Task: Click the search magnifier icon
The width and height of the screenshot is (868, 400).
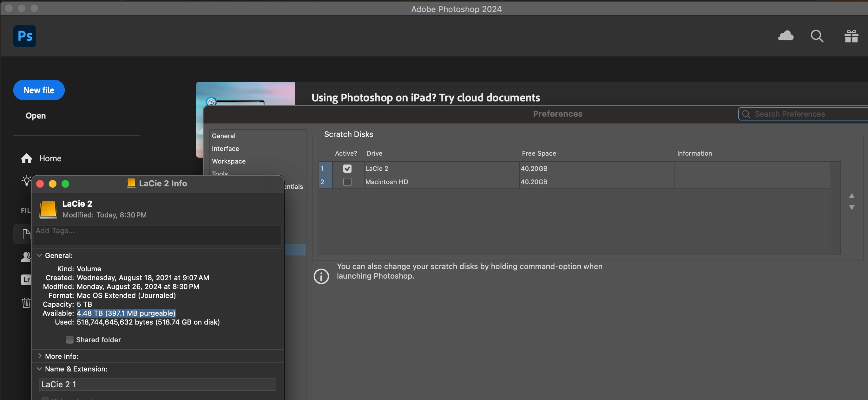Action: coord(817,36)
